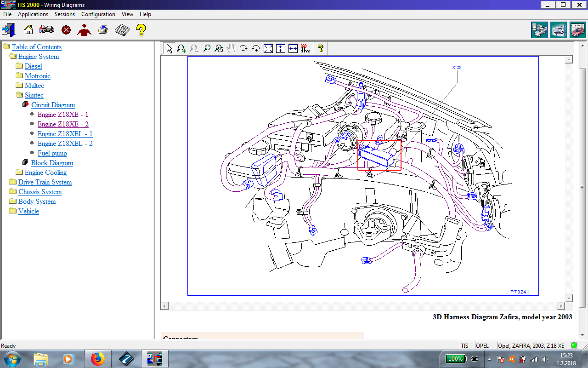Click the printer icon to print

[x=103, y=30]
